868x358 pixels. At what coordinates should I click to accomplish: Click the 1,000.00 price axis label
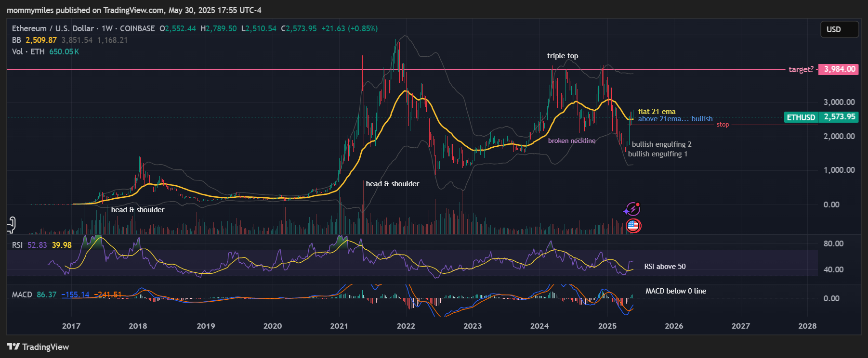pos(839,170)
